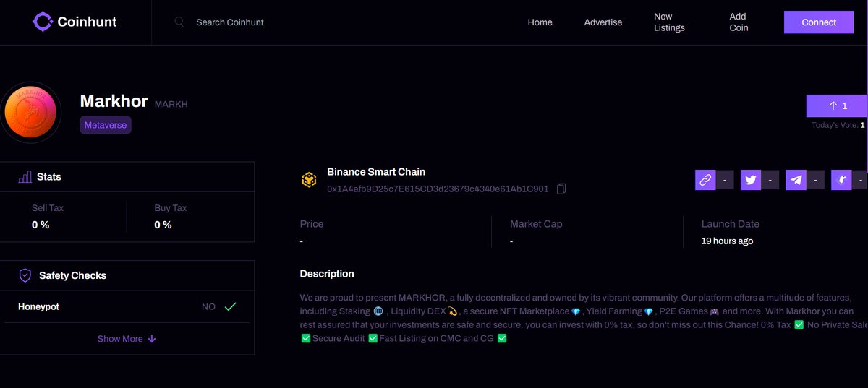Open the Markhor coin logo image

(30, 112)
